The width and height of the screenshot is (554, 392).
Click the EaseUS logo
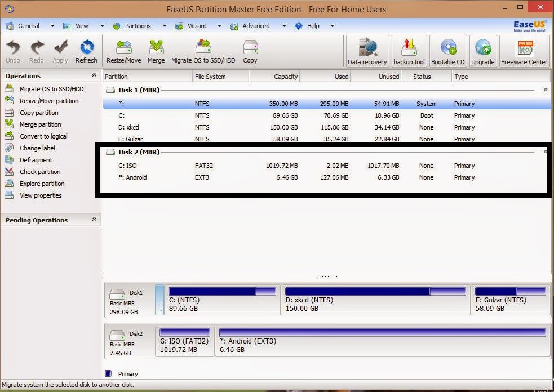click(530, 26)
